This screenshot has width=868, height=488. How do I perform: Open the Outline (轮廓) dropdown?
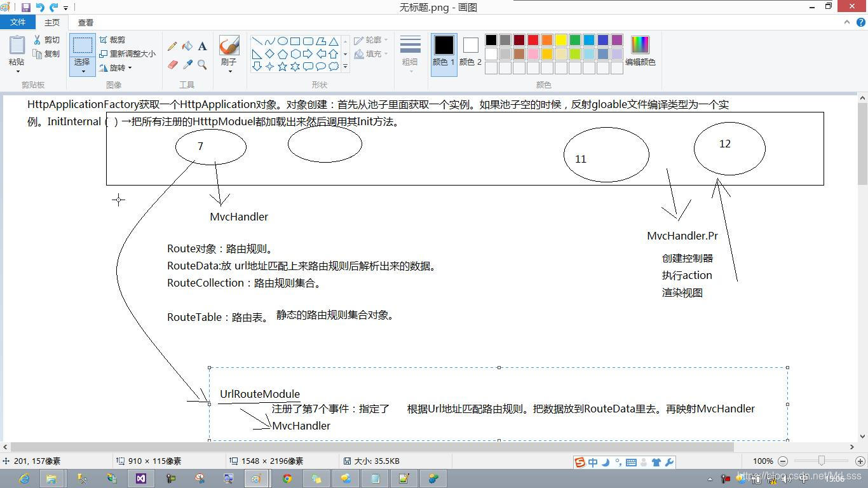click(x=370, y=40)
